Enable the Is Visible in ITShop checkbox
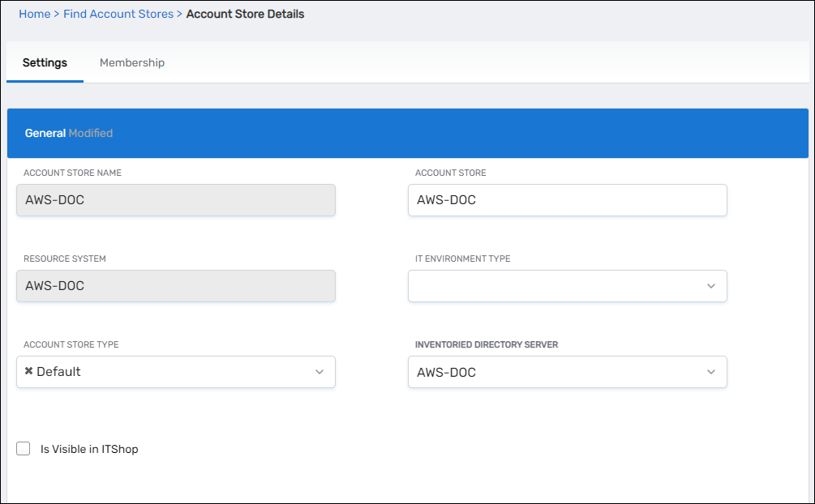The height and width of the screenshot is (504, 815). tap(24, 449)
